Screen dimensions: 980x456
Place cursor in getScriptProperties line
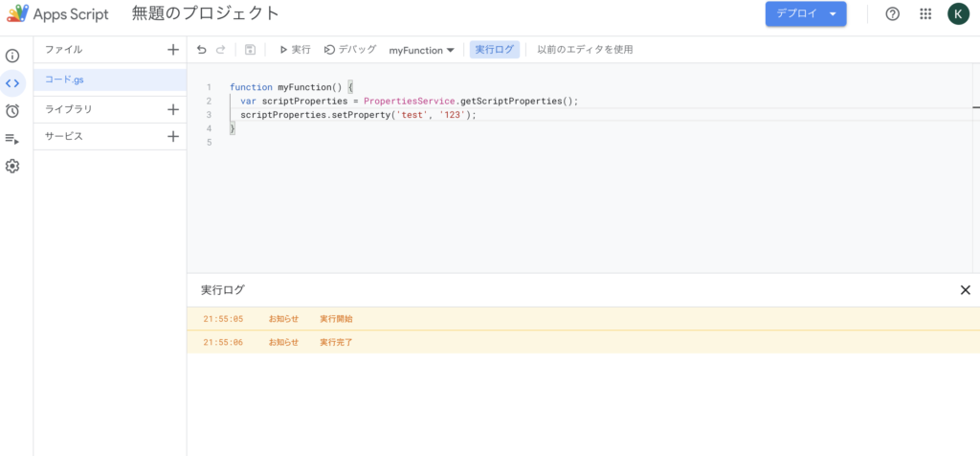410,101
